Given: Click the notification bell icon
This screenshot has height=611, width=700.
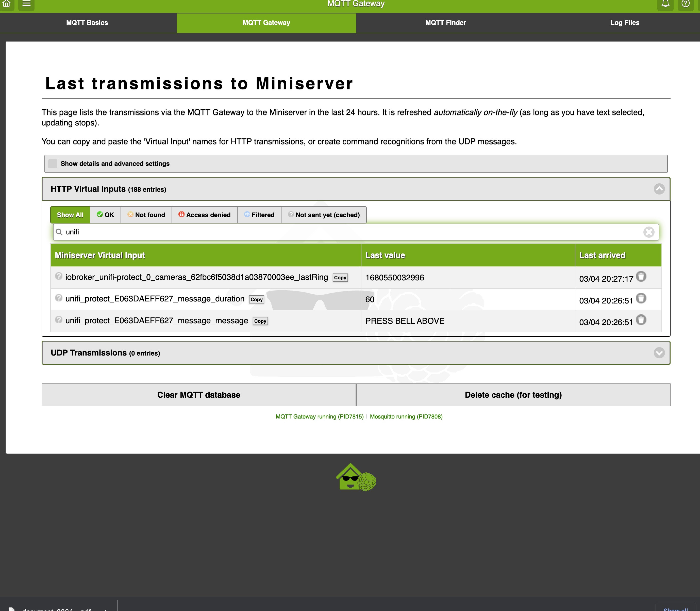Looking at the screenshot, I should (x=665, y=4).
